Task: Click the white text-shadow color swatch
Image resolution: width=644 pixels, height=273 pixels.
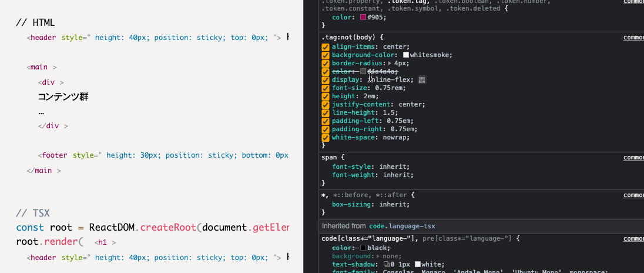Action: [x=418, y=264]
